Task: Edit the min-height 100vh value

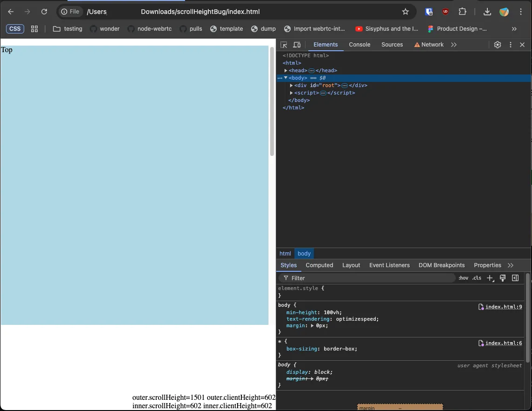Action: pyautogui.click(x=332, y=312)
